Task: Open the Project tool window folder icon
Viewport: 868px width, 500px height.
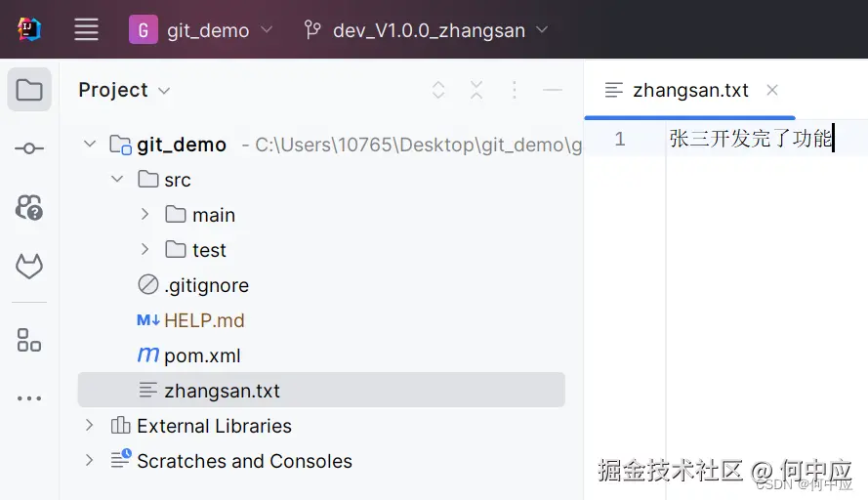Action: click(x=29, y=91)
